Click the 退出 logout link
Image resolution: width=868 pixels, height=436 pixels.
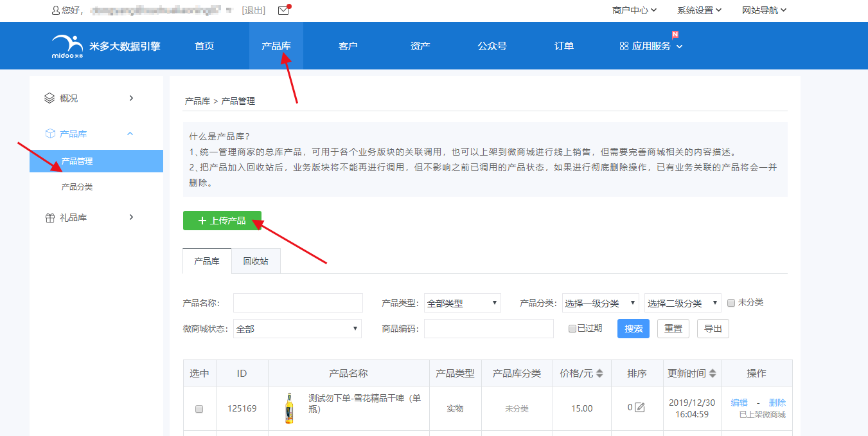point(254,10)
